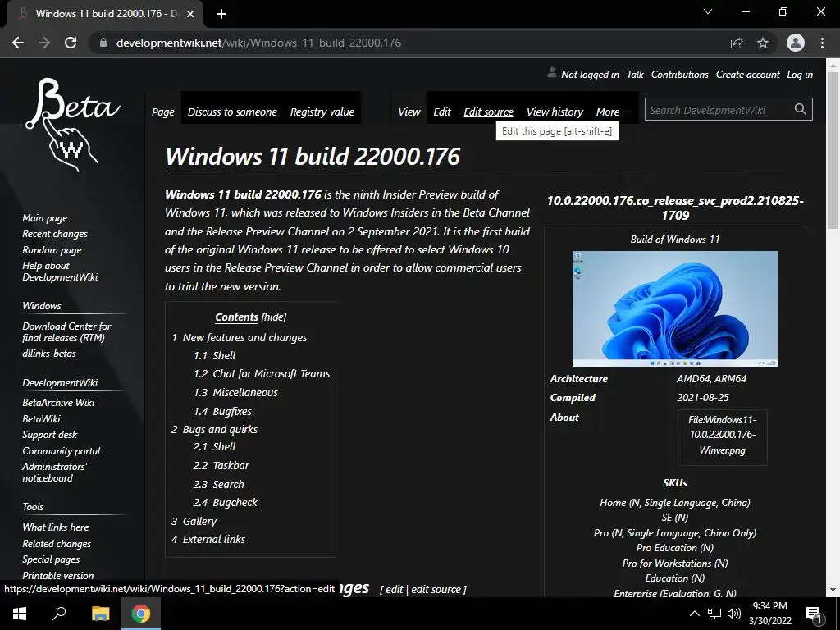Open a new tab with the plus icon
This screenshot has width=840, height=630.
click(221, 14)
